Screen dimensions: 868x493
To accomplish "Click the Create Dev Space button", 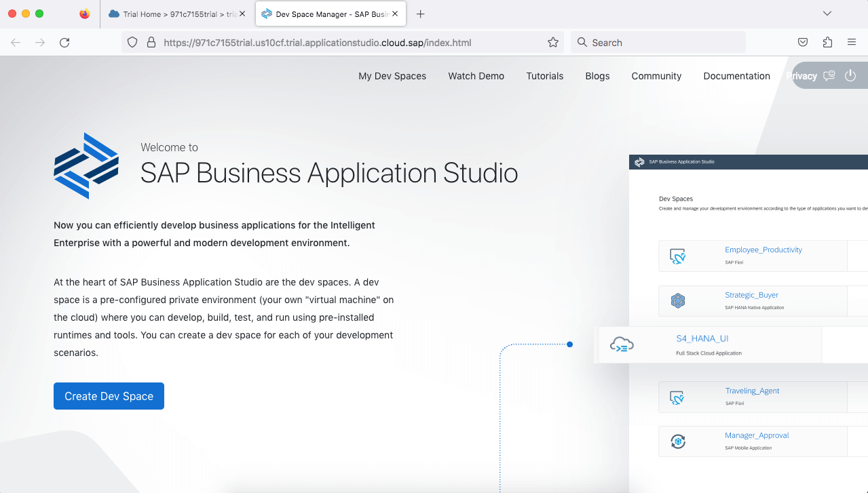I will tap(109, 396).
